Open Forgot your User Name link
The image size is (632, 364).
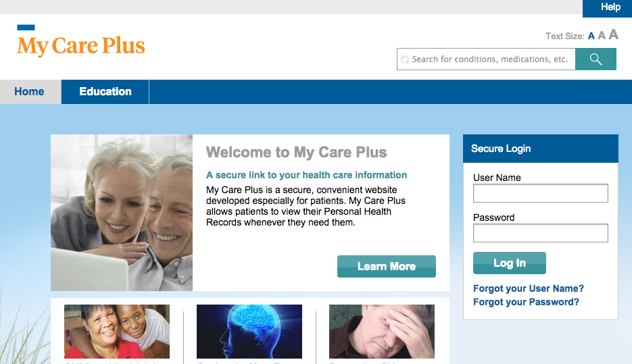[x=529, y=288]
